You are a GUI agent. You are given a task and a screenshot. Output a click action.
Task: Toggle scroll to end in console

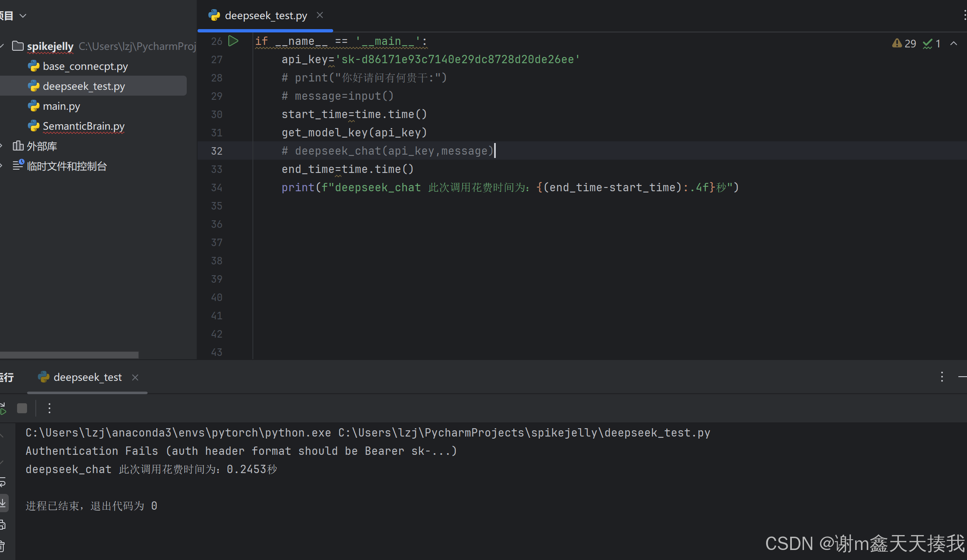3,503
